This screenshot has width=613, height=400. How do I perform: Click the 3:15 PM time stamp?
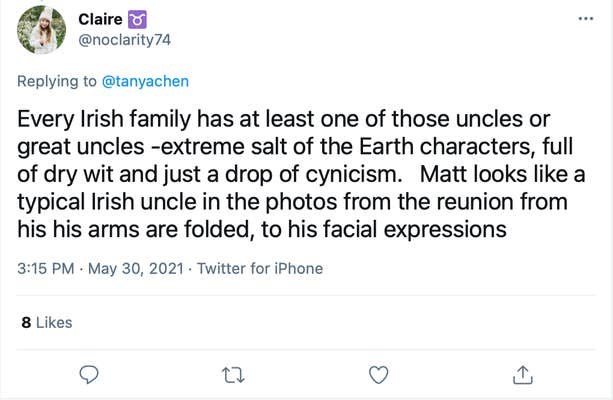pyautogui.click(x=49, y=269)
